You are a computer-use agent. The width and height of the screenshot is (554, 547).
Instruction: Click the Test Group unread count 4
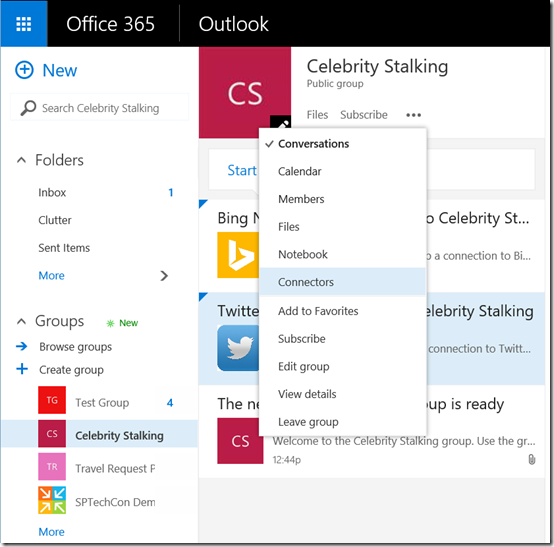point(170,402)
